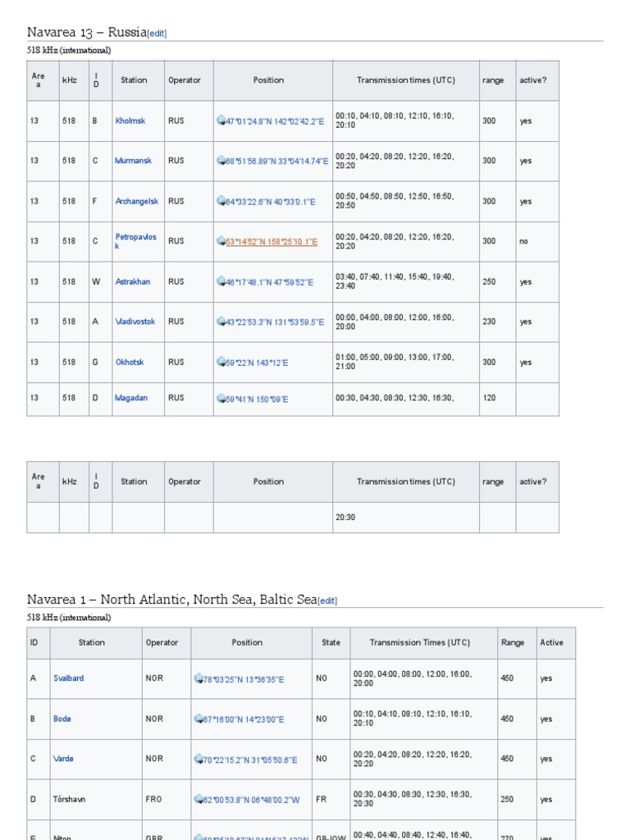630x840 pixels.
Task: Open the Magadan coordinates link
Action: click(257, 399)
